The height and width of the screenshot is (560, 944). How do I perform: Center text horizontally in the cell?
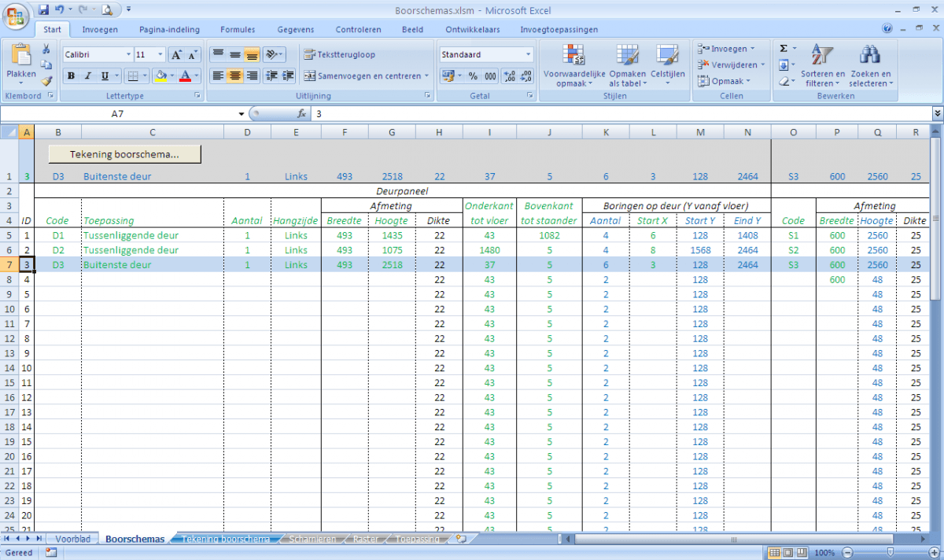coord(234,76)
